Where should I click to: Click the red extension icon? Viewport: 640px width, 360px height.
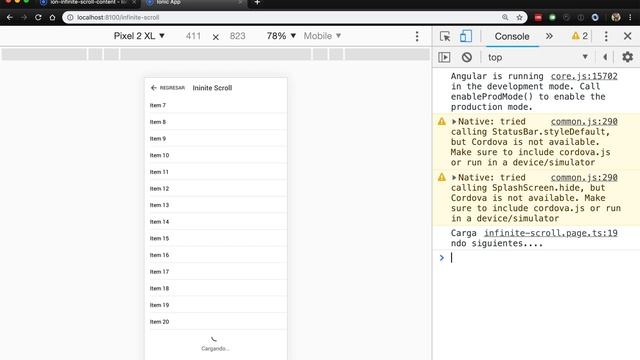[x=538, y=18]
